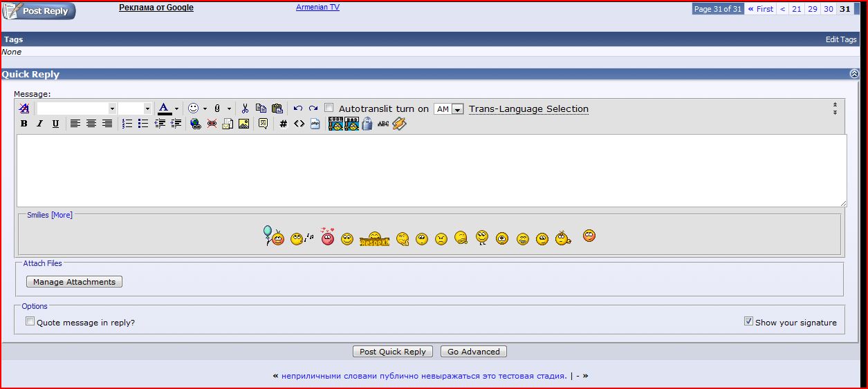This screenshot has width=868, height=389.
Task: Wrap selection in CODE tags with the # icon
Action: 283,124
